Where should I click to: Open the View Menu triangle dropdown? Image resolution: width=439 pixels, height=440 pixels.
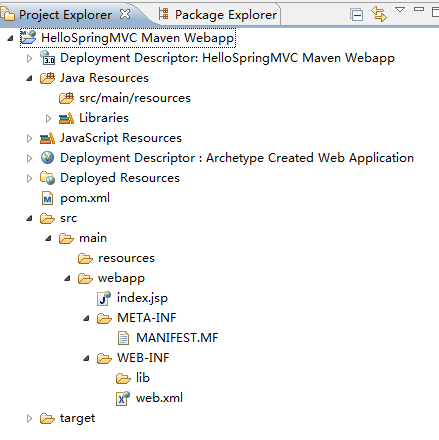coord(400,9)
